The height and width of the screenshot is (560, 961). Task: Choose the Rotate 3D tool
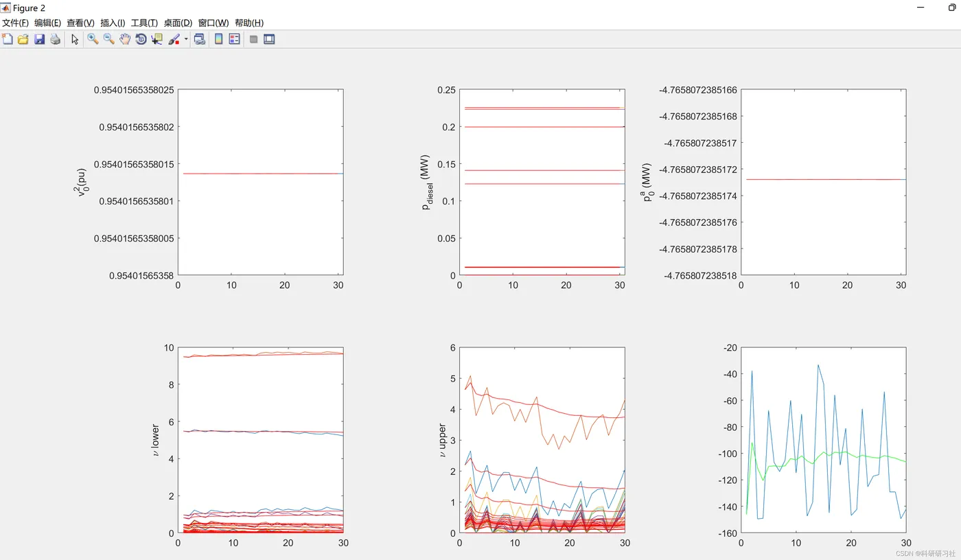[141, 39]
